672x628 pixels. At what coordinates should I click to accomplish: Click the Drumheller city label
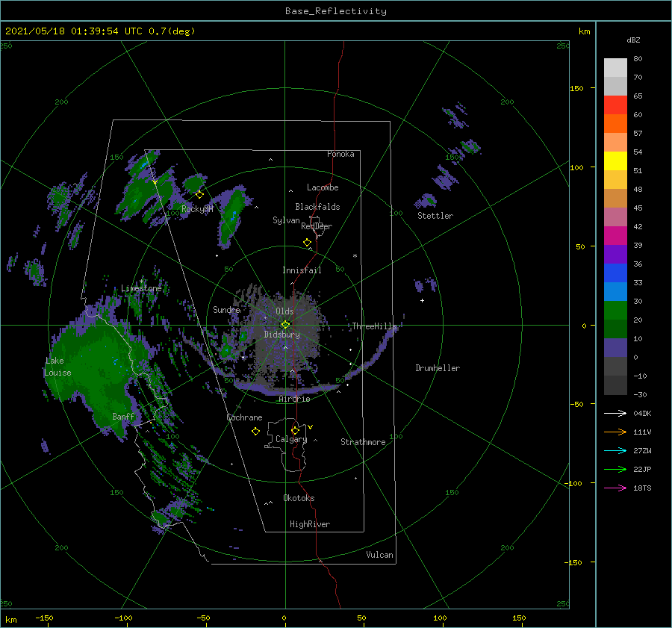click(x=438, y=368)
